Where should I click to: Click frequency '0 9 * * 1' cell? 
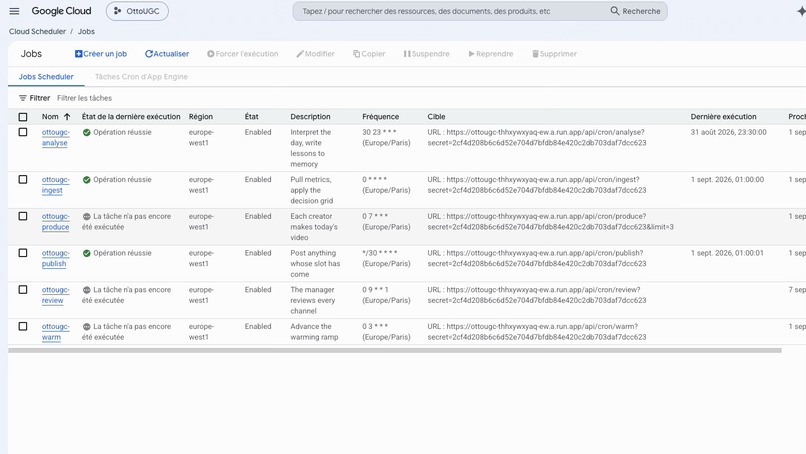coord(386,295)
